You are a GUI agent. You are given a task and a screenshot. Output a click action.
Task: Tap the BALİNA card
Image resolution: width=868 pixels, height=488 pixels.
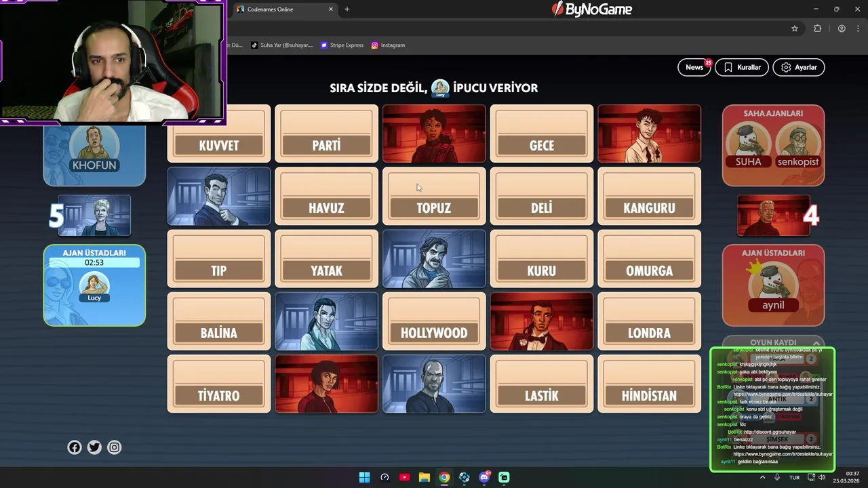point(219,321)
